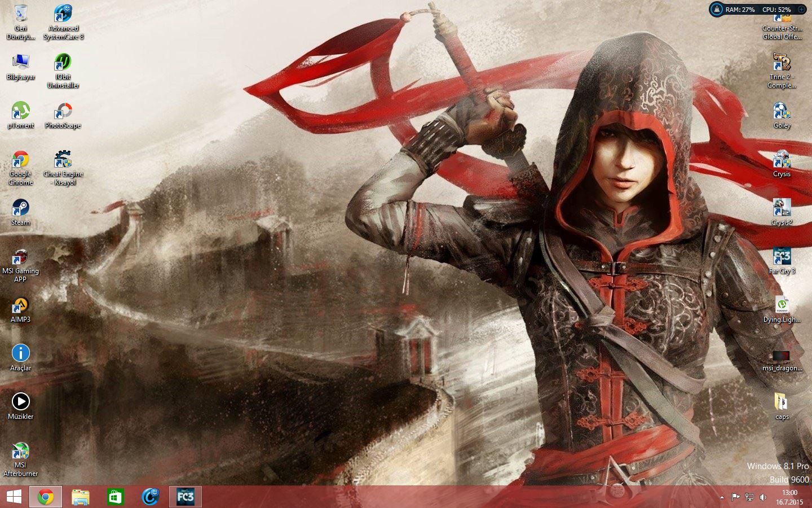The width and height of the screenshot is (812, 508).
Task: Open File Explorer from the taskbar
Action: [x=81, y=497]
